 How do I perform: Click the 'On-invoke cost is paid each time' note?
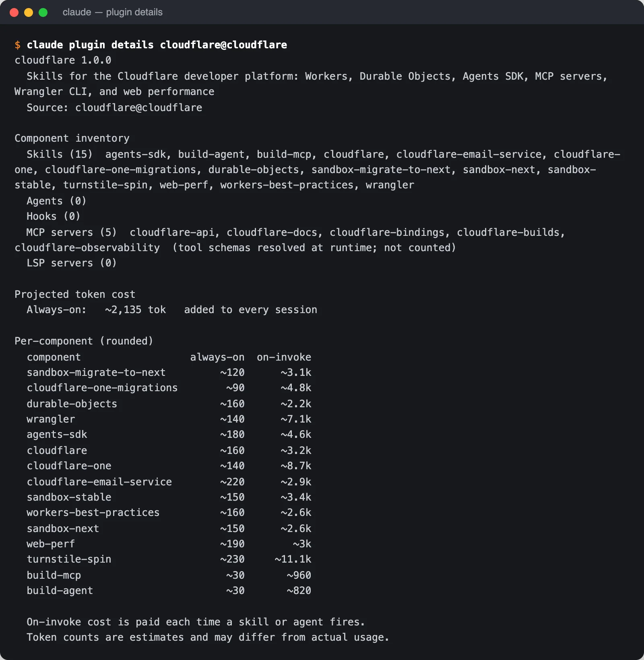196,622
